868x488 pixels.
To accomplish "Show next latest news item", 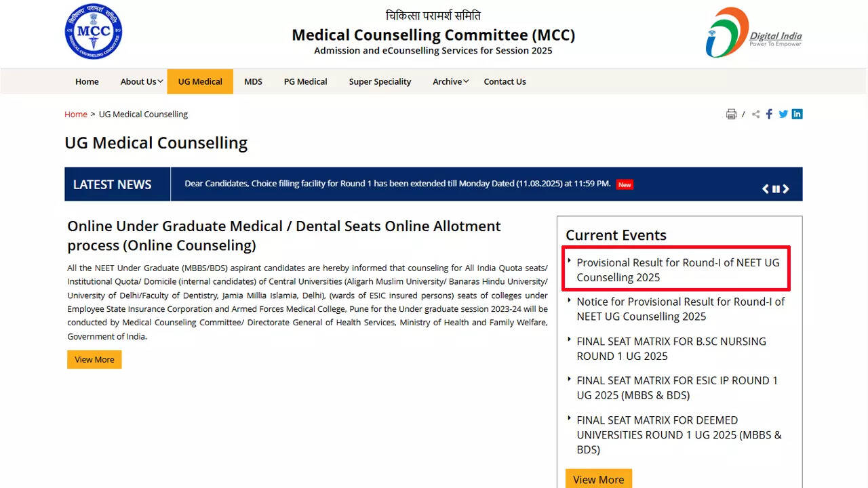I will [786, 189].
